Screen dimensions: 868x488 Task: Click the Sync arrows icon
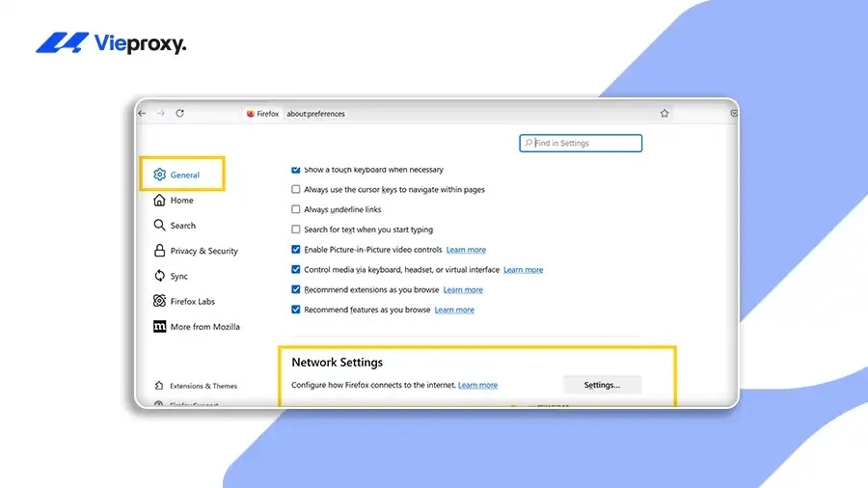(159, 276)
